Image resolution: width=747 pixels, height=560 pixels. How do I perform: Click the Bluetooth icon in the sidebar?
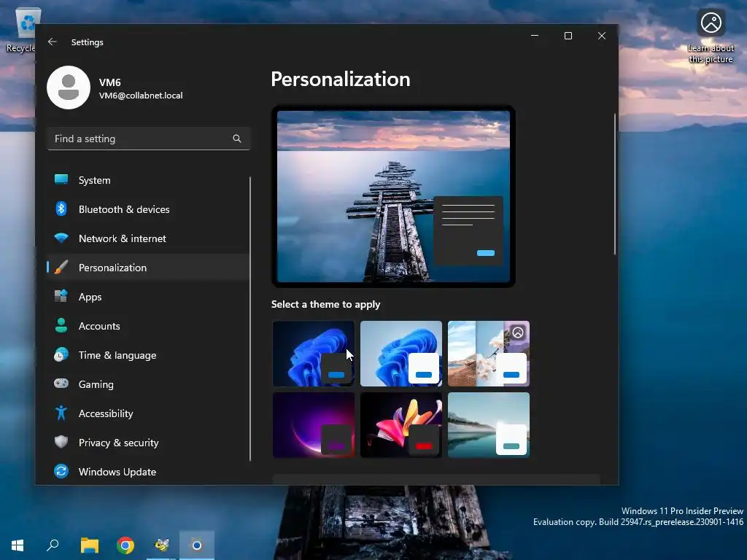pyautogui.click(x=61, y=209)
